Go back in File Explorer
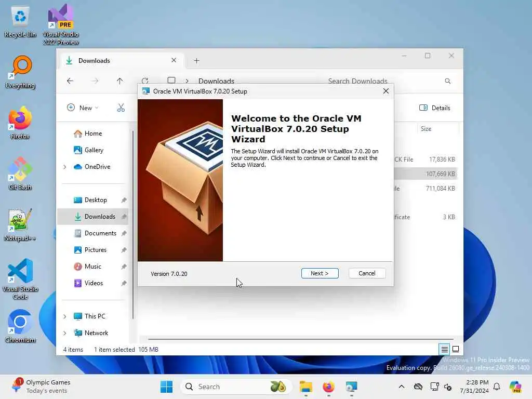The height and width of the screenshot is (399, 532). pos(70,81)
